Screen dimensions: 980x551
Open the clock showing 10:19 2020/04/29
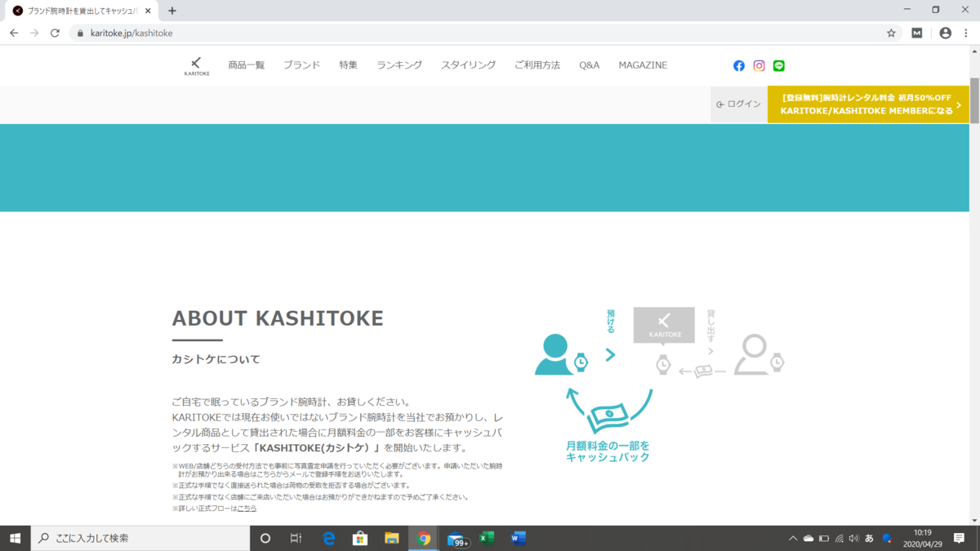[923, 538]
